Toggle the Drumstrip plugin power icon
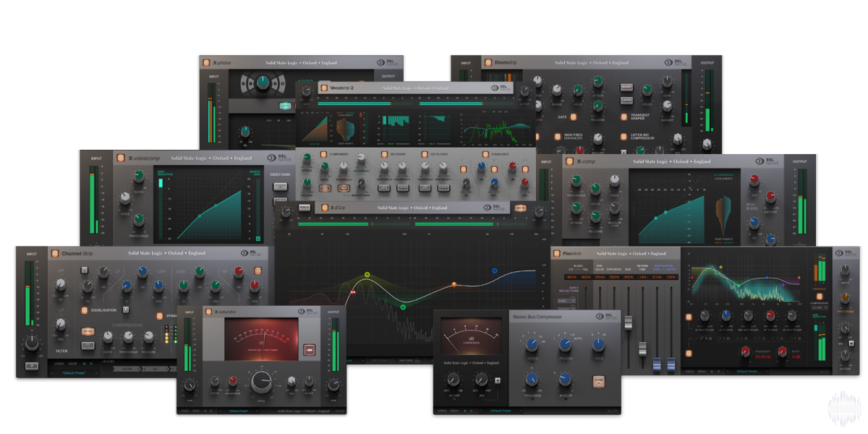Image resolution: width=868 pixels, height=434 pixels. [488, 63]
